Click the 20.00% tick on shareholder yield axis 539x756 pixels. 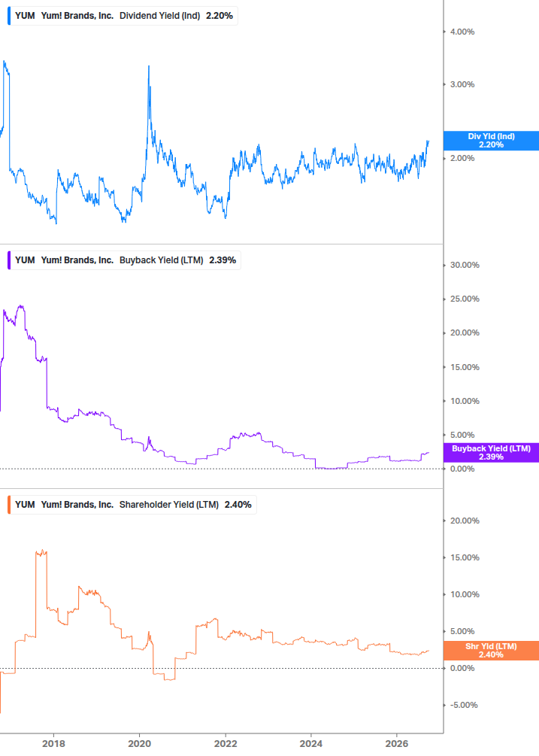465,521
